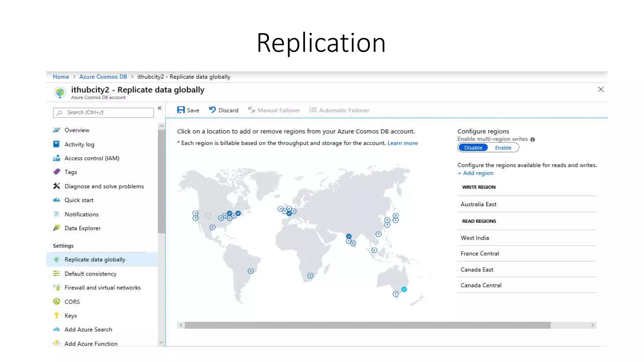Collapse the sidebar with double chevron
This screenshot has width=644, height=362.
(x=160, y=108)
